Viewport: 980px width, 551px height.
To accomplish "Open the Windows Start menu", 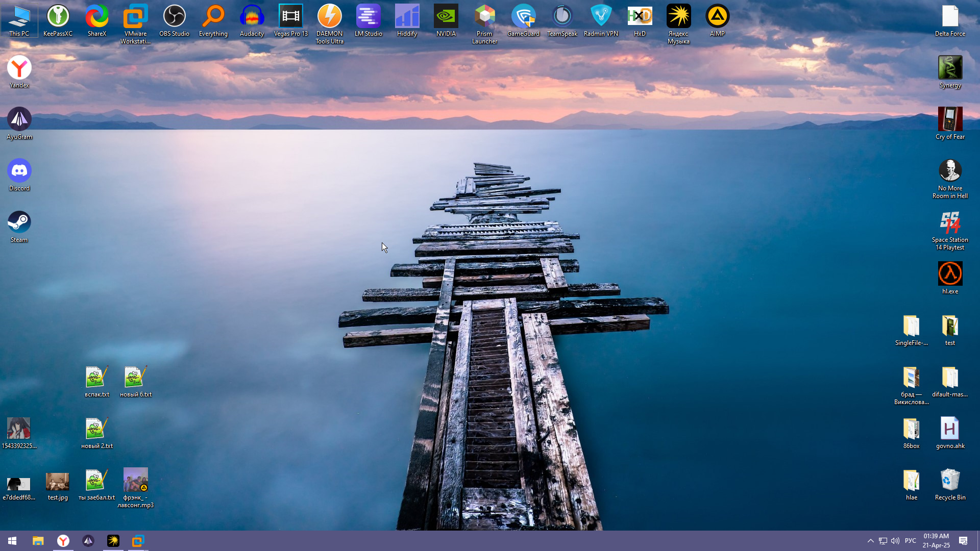I will (x=12, y=541).
